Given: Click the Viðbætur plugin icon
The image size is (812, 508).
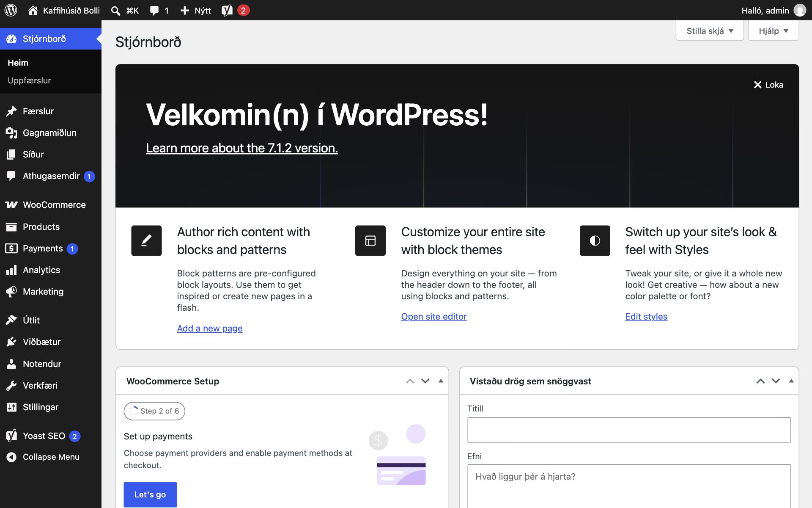Looking at the screenshot, I should click(11, 342).
